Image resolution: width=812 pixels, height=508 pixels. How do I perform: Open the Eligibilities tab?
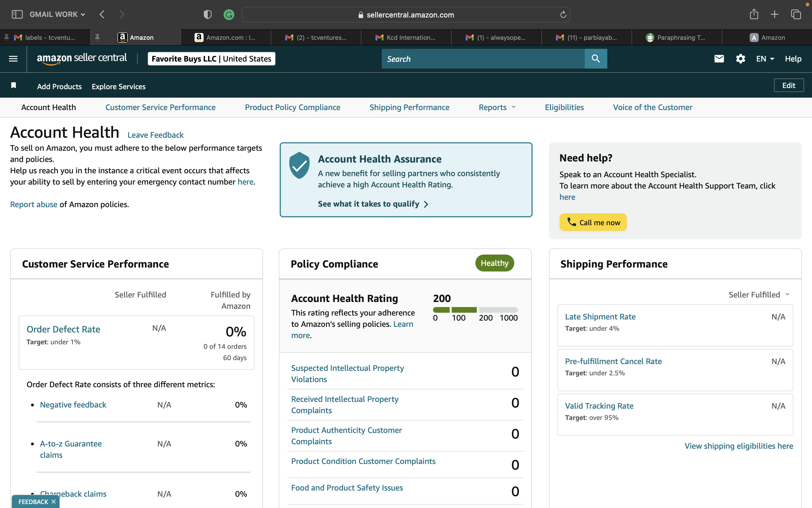(564, 107)
